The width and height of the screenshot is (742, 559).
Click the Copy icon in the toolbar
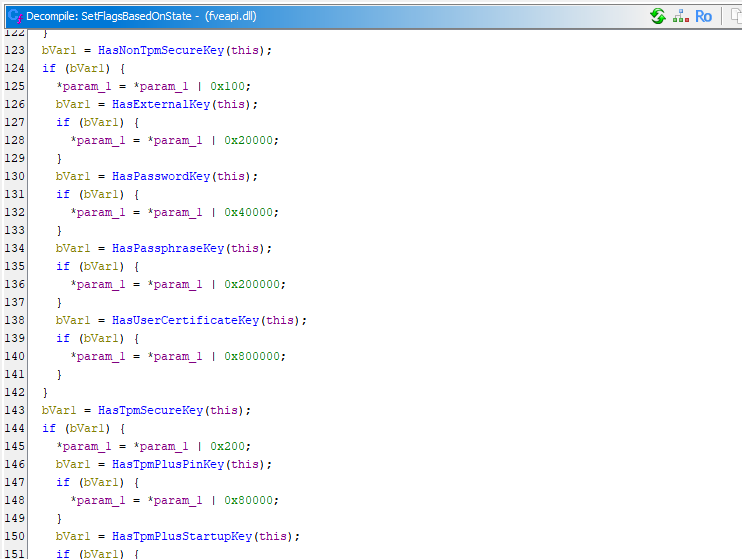734,16
